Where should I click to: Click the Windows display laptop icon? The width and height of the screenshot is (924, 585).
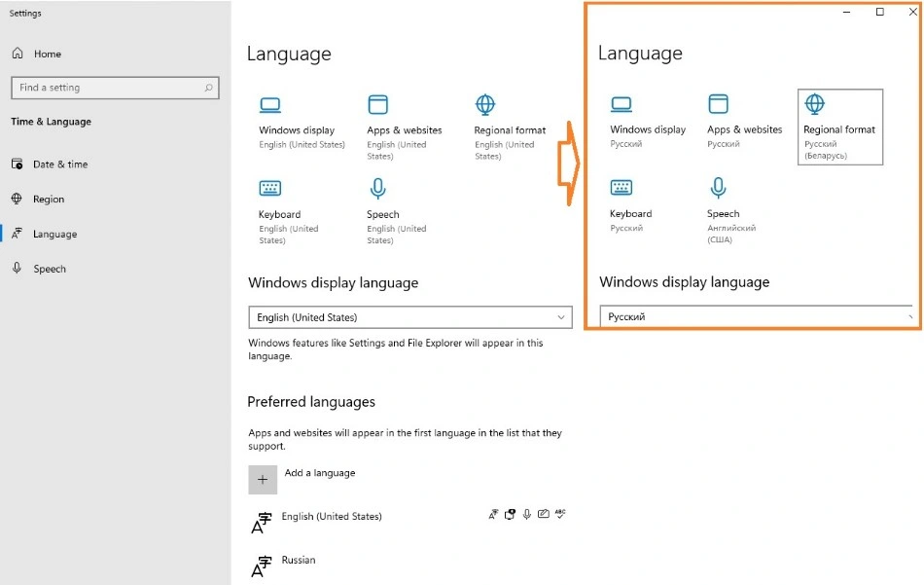(270, 105)
